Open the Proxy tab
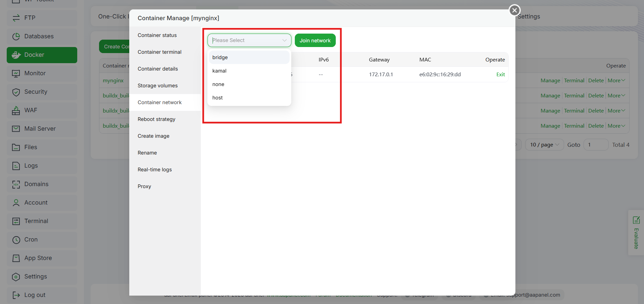Screen dimensions: 644x304 point(165,186)
